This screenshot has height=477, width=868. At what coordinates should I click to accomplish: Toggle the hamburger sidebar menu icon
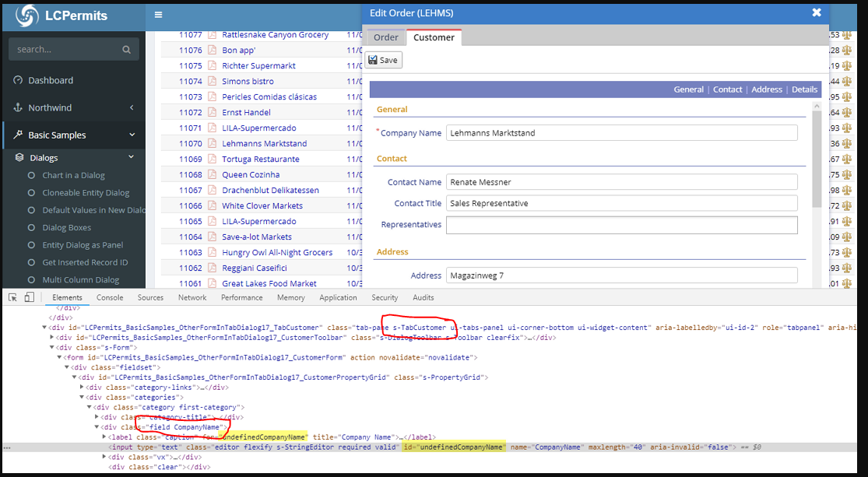click(x=158, y=15)
